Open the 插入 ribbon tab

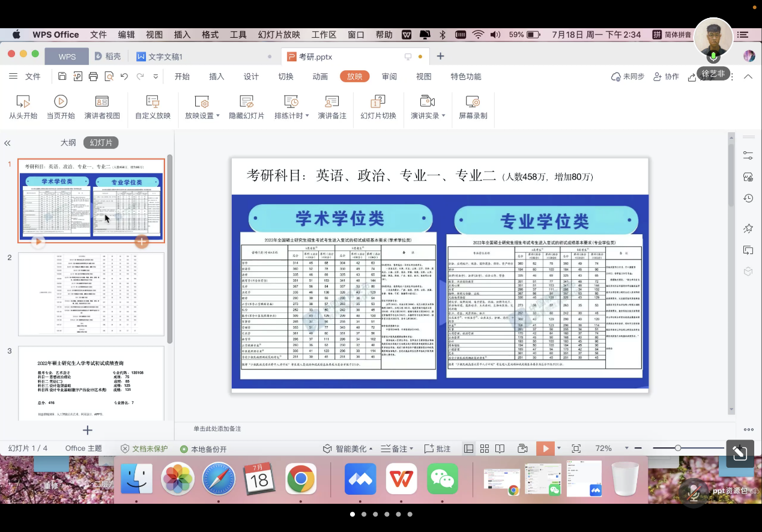217,76
